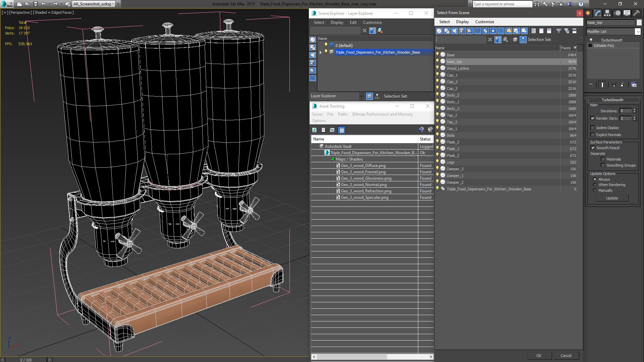Enable the Isoline Display checkbox

pos(593,128)
